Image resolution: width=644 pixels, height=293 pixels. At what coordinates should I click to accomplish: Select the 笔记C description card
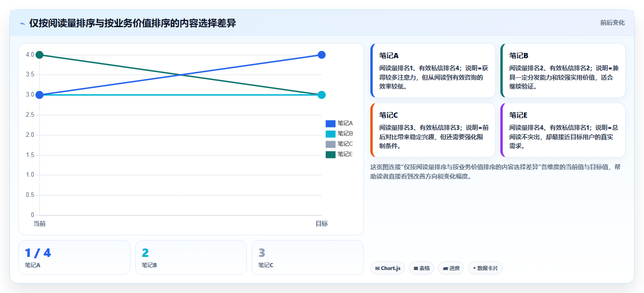(x=433, y=130)
